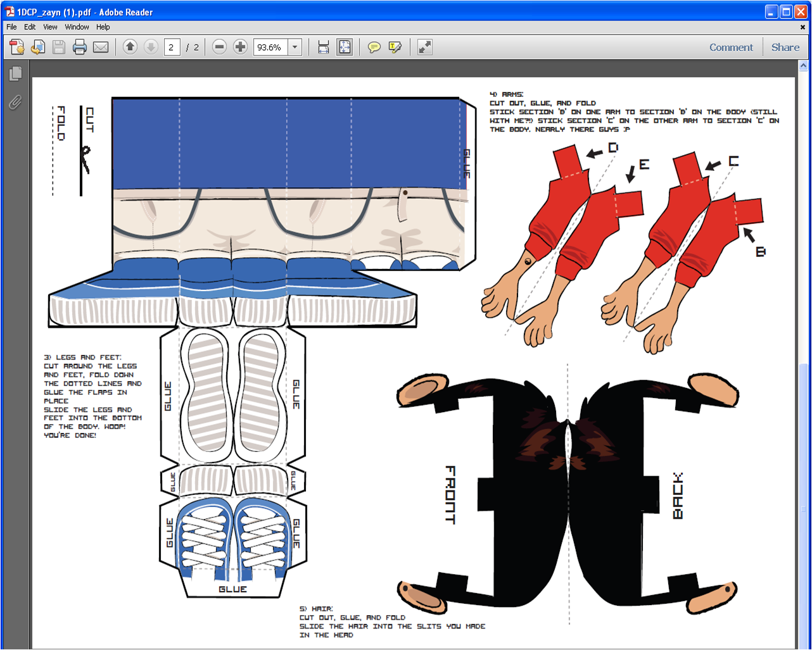Close the document with menu bar X
This screenshot has width=812, height=650.
tap(803, 27)
